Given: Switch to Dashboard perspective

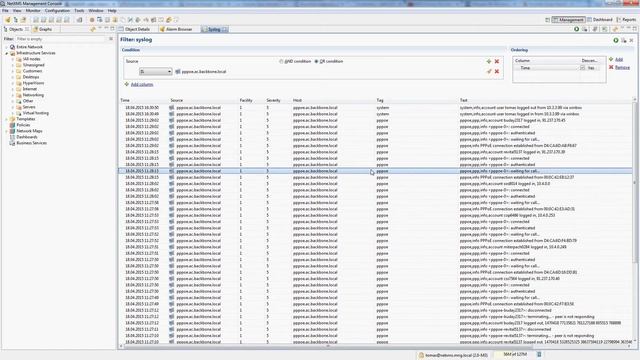Looking at the screenshot, I should (x=600, y=20).
